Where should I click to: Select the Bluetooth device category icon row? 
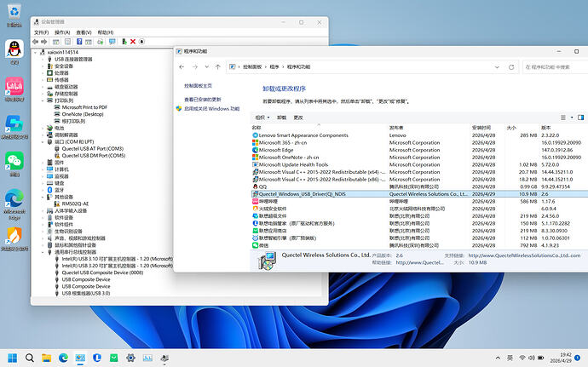point(56,190)
